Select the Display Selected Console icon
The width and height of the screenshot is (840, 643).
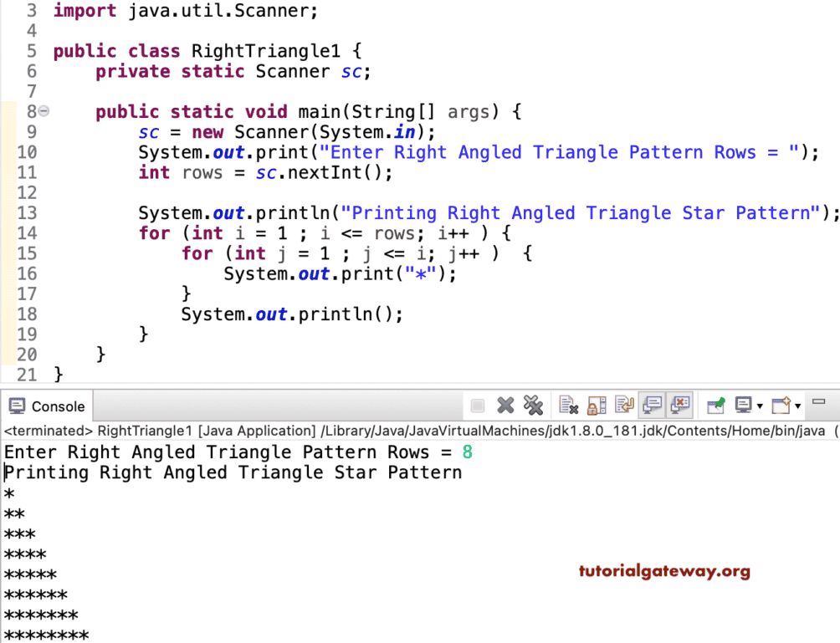744,405
